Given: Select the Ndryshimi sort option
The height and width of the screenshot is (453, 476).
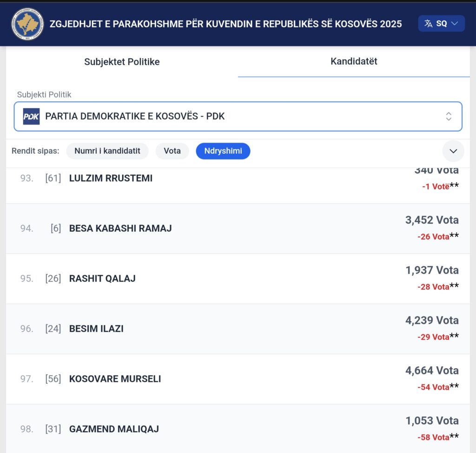Looking at the screenshot, I should (x=223, y=151).
